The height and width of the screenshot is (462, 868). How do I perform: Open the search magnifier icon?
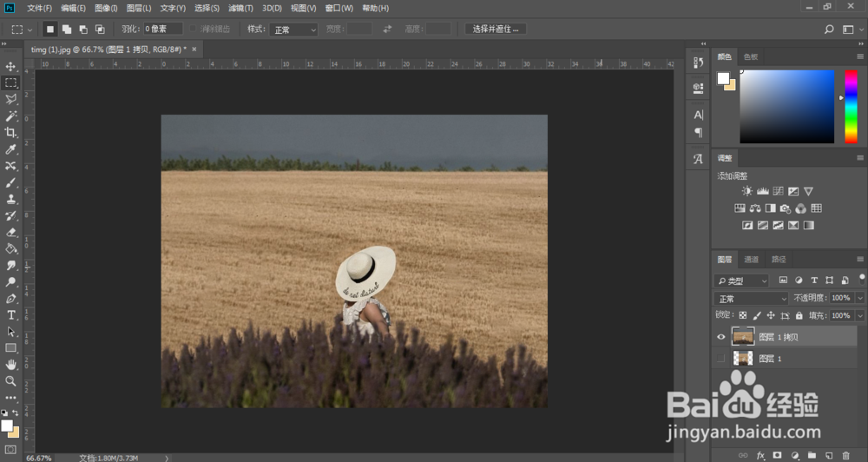(x=829, y=30)
